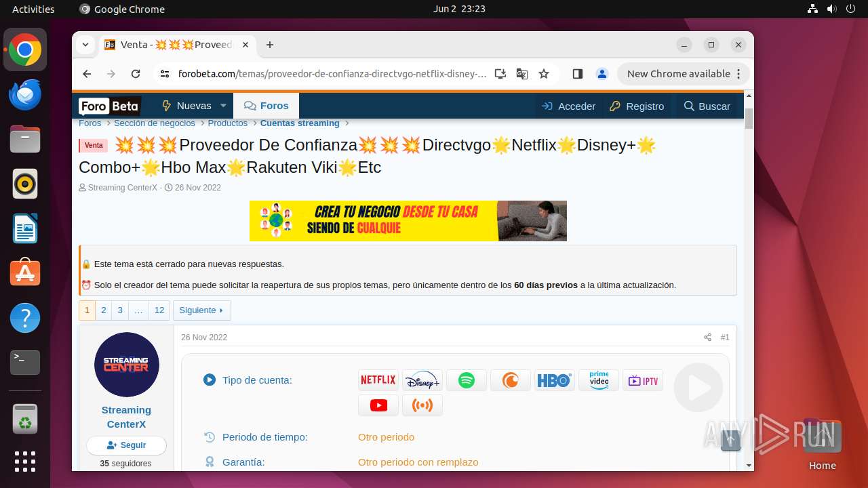Viewport: 868px width, 488px height.
Task: Click the Crunchyroll account type icon
Action: pyautogui.click(x=511, y=380)
